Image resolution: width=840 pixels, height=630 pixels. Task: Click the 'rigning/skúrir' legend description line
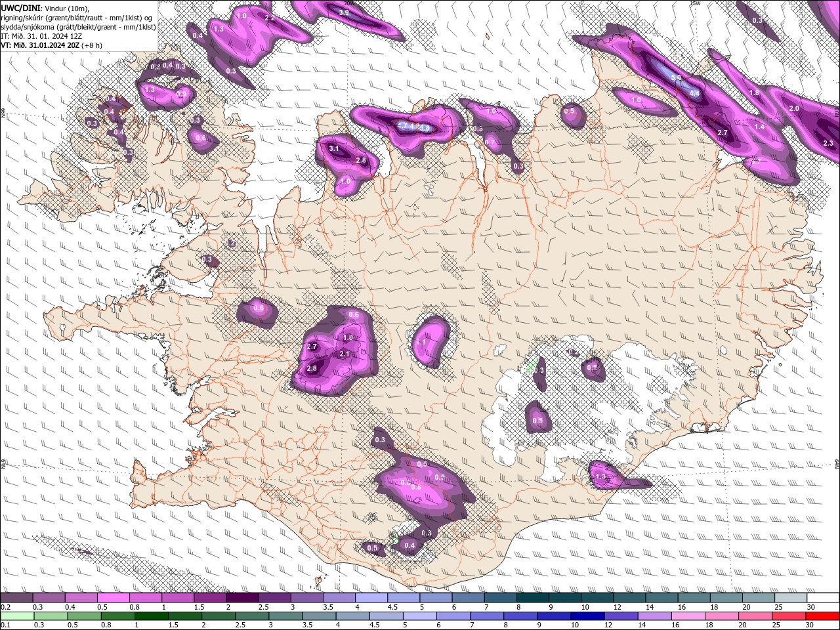tap(76, 17)
